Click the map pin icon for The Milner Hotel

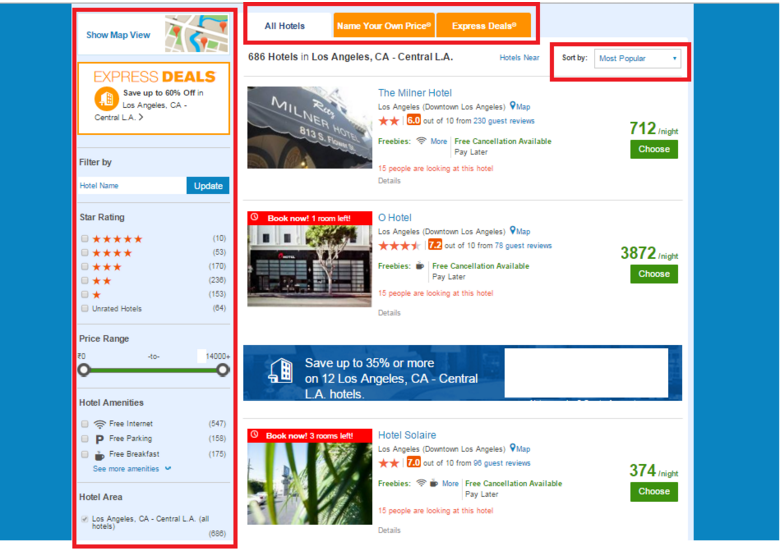click(x=513, y=106)
